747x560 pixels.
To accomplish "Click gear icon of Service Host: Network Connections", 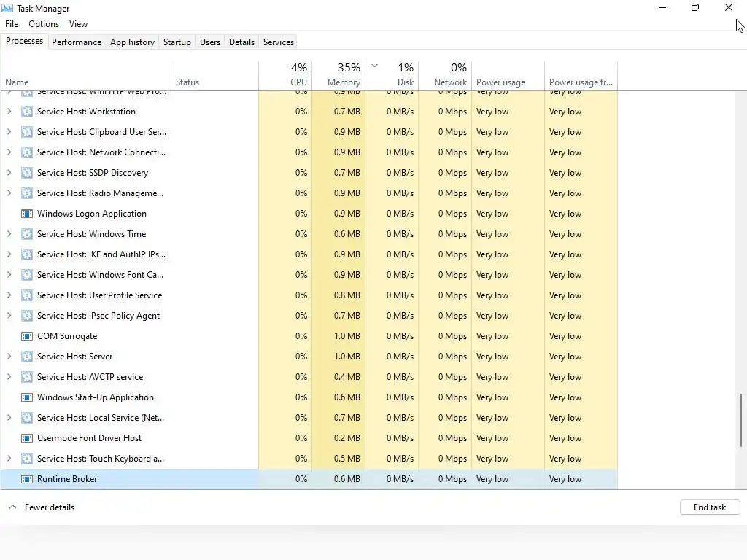I will point(27,152).
